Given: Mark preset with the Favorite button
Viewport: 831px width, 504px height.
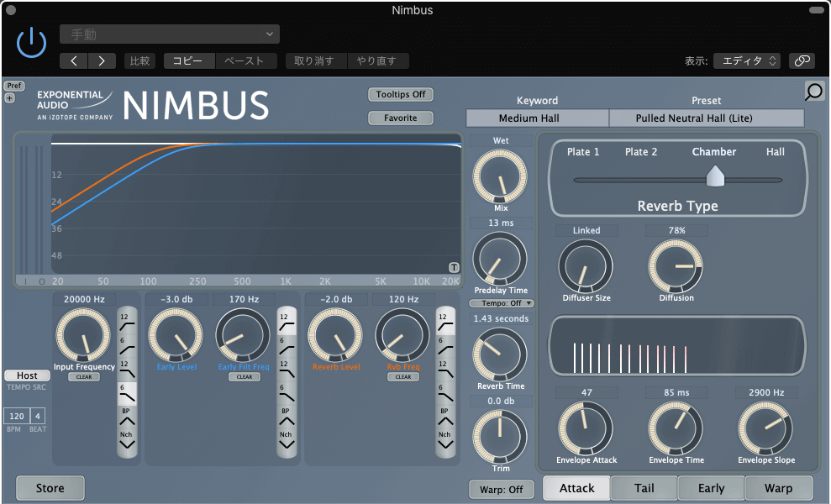Looking at the screenshot, I should click(x=401, y=118).
